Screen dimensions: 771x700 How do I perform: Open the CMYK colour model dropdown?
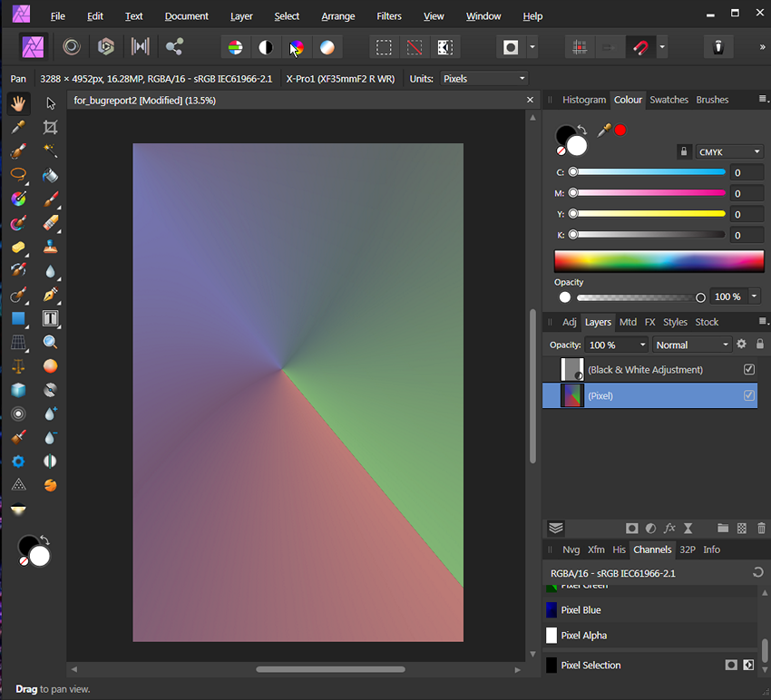(729, 151)
